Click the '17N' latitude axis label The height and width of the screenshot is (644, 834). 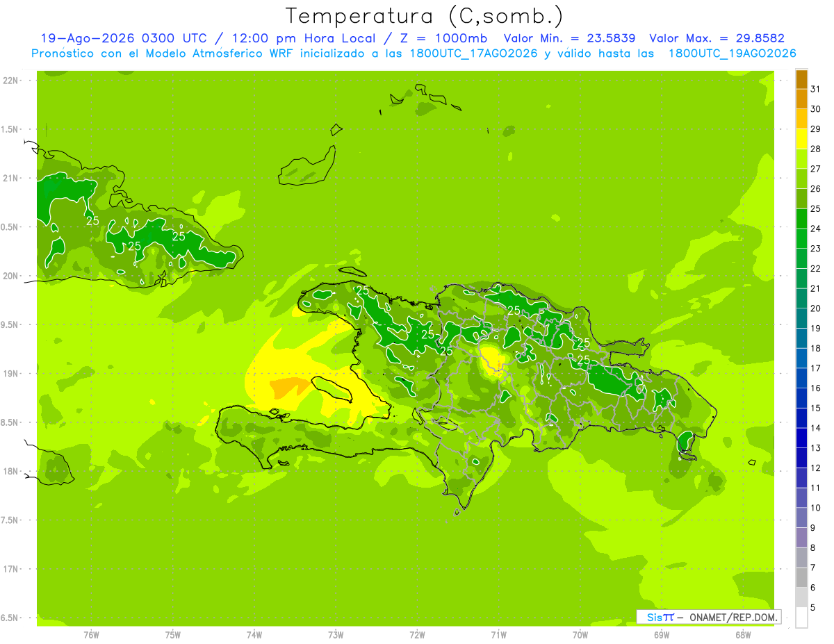point(11,569)
